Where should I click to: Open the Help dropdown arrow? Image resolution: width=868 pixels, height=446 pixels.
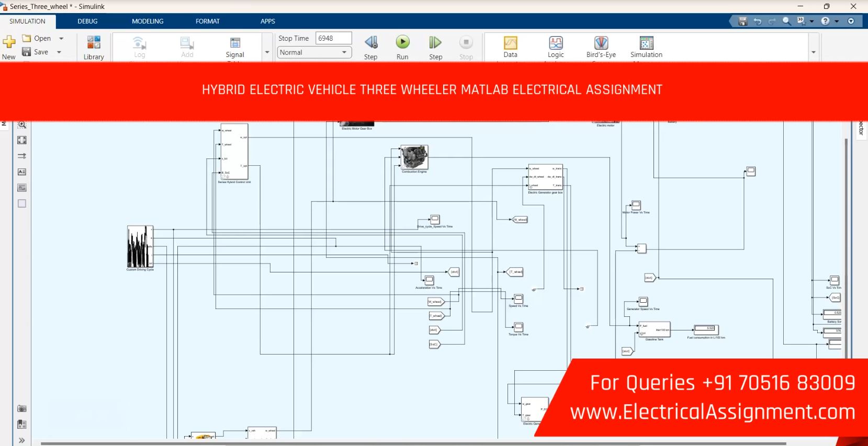[837, 21]
